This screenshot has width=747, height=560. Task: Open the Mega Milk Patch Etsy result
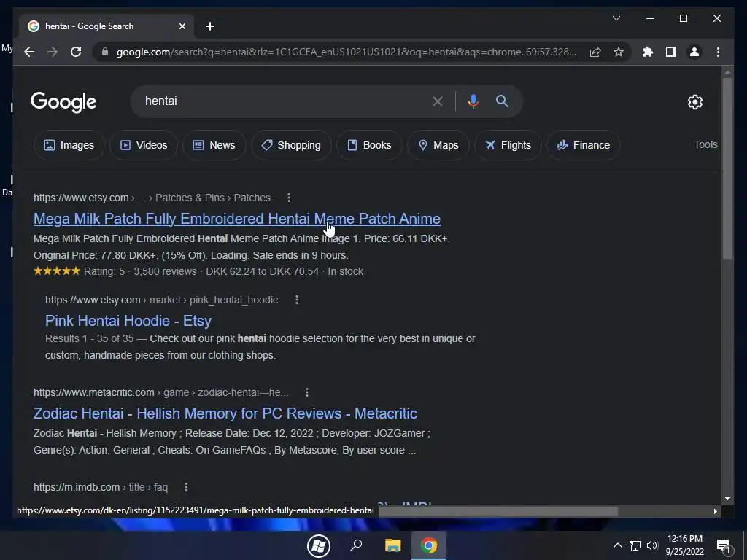[x=237, y=219]
